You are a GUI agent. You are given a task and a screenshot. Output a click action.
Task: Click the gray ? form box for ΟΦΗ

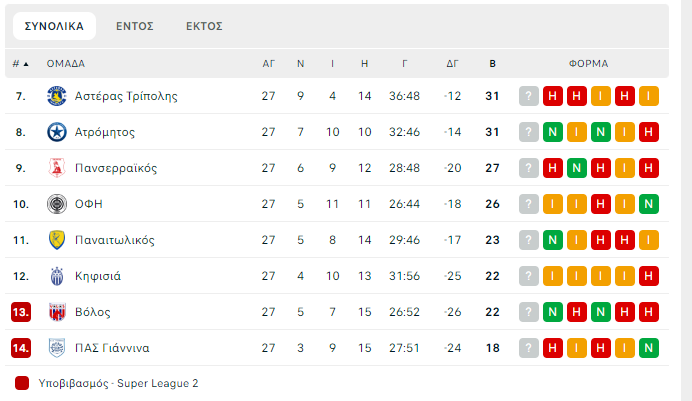pos(529,204)
